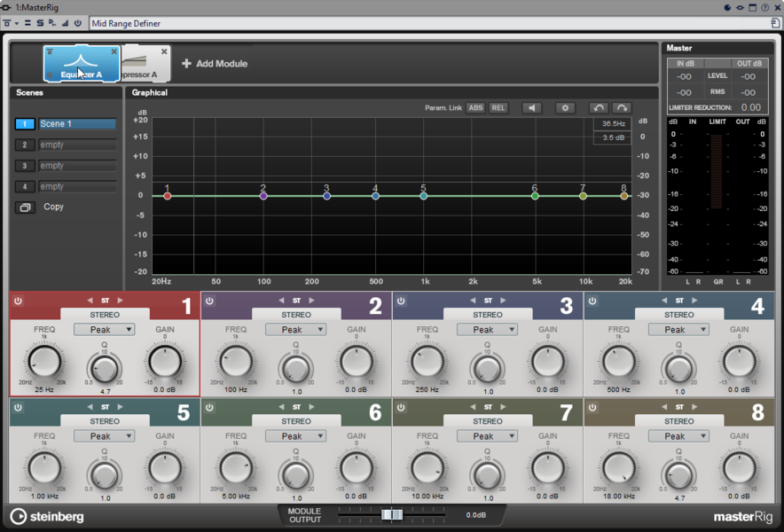Toggle ABS parameter link
The height and width of the screenshot is (532, 784).
click(475, 108)
